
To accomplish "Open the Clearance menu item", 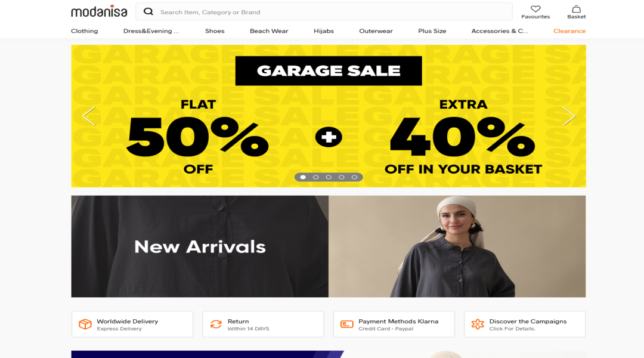I will pyautogui.click(x=569, y=31).
